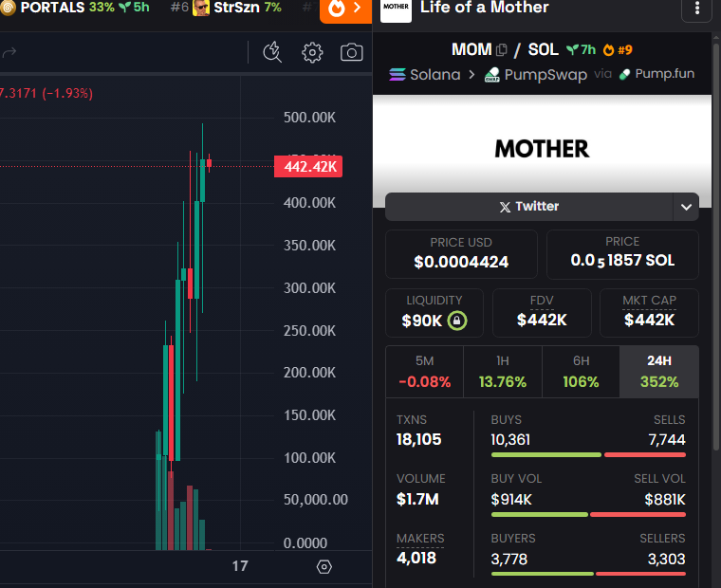Image resolution: width=721 pixels, height=588 pixels.
Task: Select the 6H timeframe tab
Action: pyautogui.click(x=581, y=372)
